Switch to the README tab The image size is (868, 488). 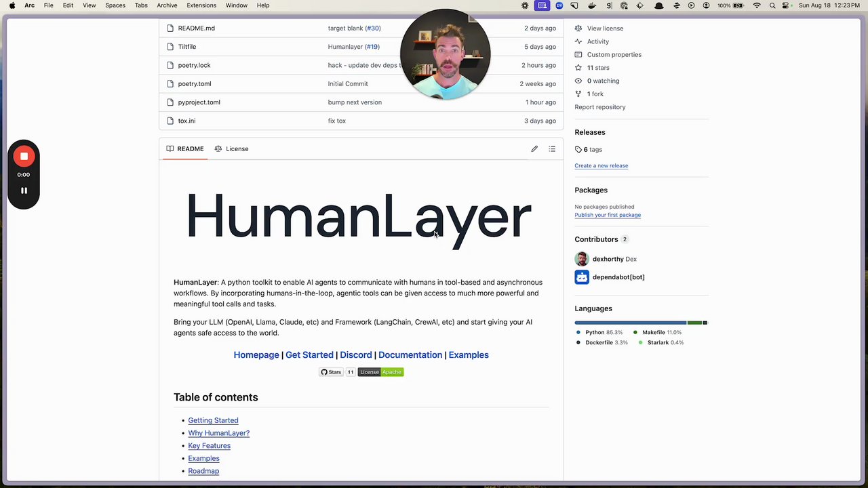click(x=185, y=149)
